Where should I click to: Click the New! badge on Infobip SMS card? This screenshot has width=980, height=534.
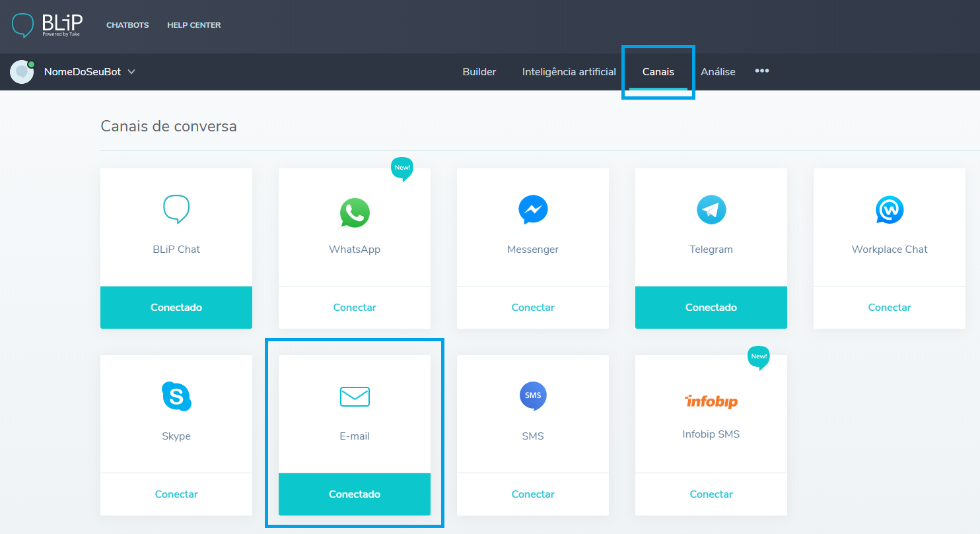click(x=759, y=357)
